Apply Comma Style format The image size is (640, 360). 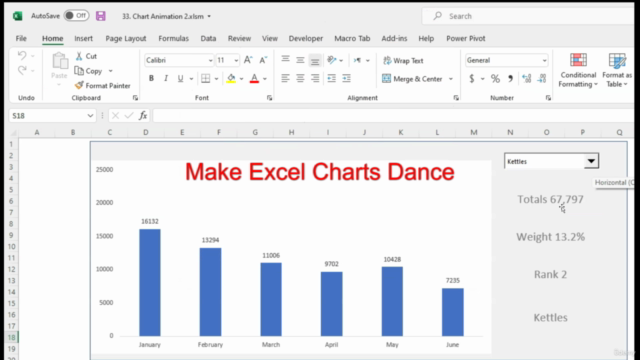coord(511,78)
